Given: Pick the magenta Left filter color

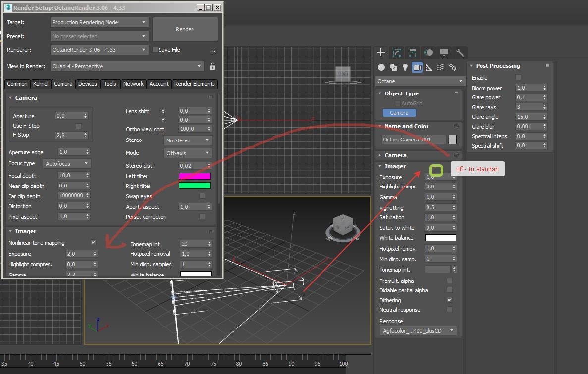Looking at the screenshot, I should coord(195,176).
